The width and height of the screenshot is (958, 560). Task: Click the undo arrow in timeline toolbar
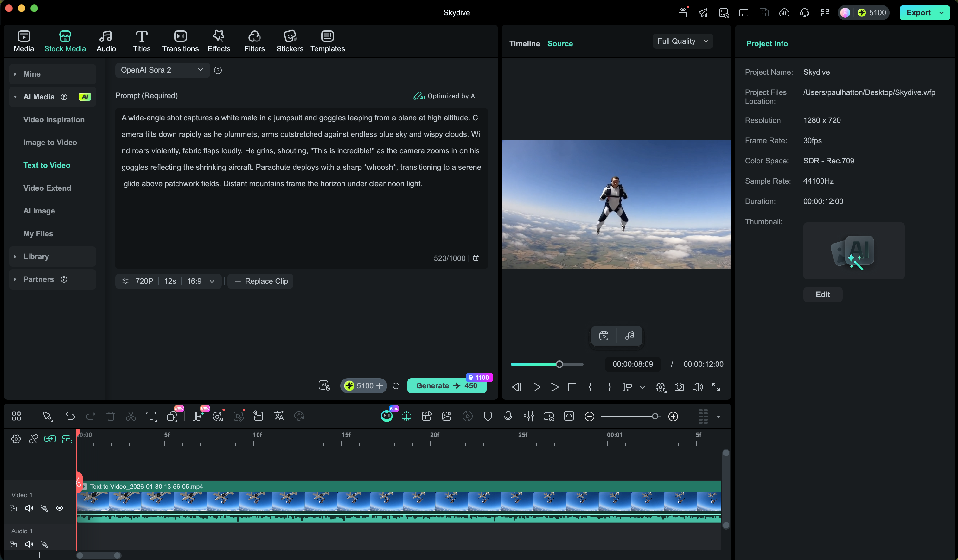[70, 416]
